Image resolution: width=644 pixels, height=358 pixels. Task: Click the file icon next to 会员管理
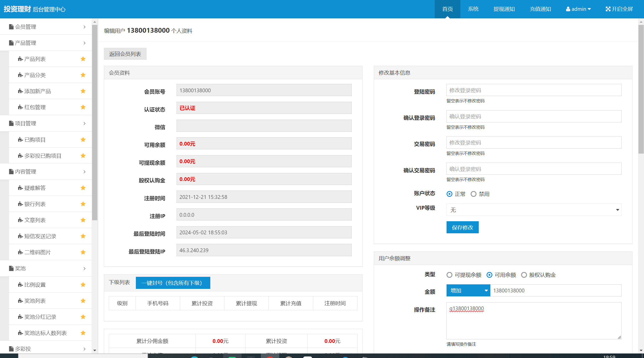11,27
